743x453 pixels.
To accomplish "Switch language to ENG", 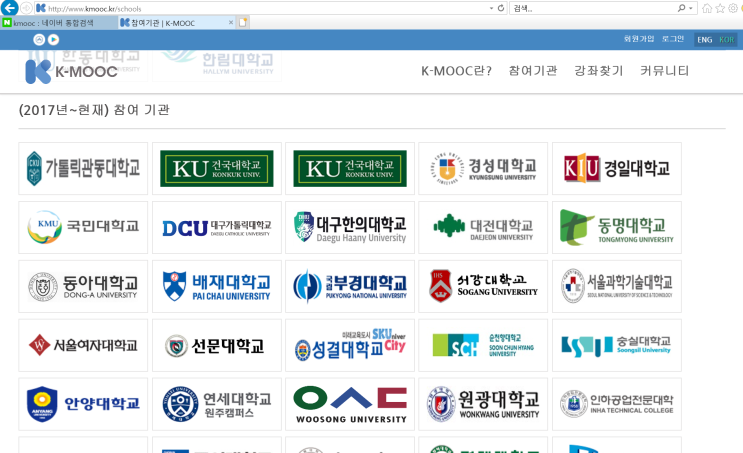I will point(705,40).
